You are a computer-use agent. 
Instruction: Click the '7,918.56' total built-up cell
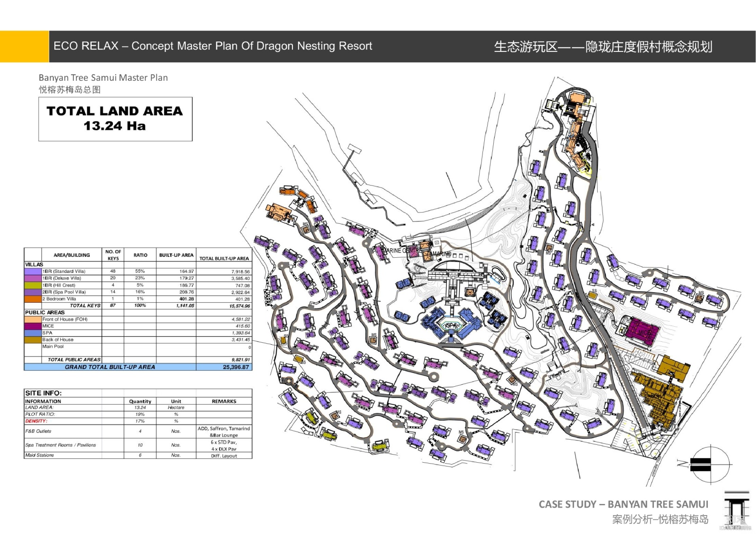241,272
